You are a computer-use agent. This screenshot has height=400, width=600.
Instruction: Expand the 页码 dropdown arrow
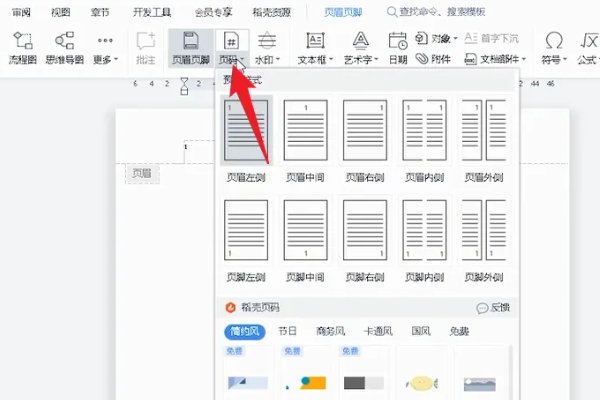242,60
